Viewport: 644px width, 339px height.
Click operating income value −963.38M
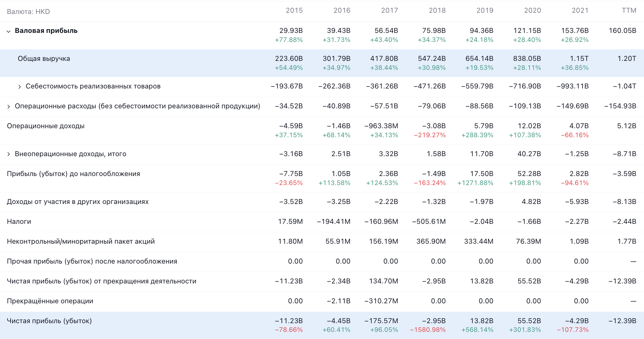point(381,126)
